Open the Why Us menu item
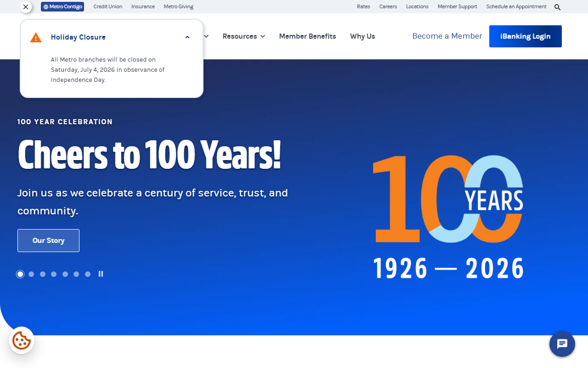 (x=362, y=36)
